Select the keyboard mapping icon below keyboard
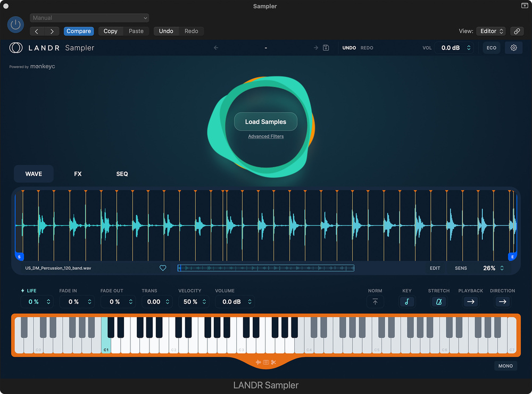This screenshot has height=394, width=532. [x=266, y=362]
